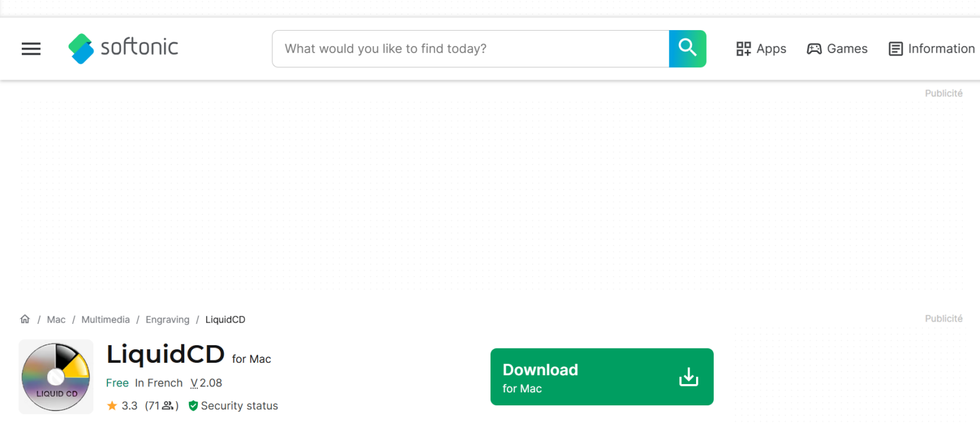
Task: Click the users icon beside 71
Action: point(168,405)
